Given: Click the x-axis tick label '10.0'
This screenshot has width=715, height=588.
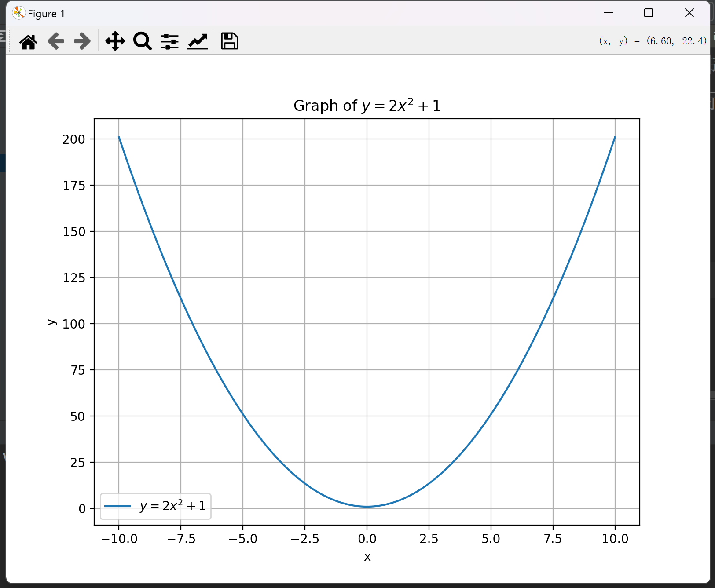Looking at the screenshot, I should click(615, 539).
